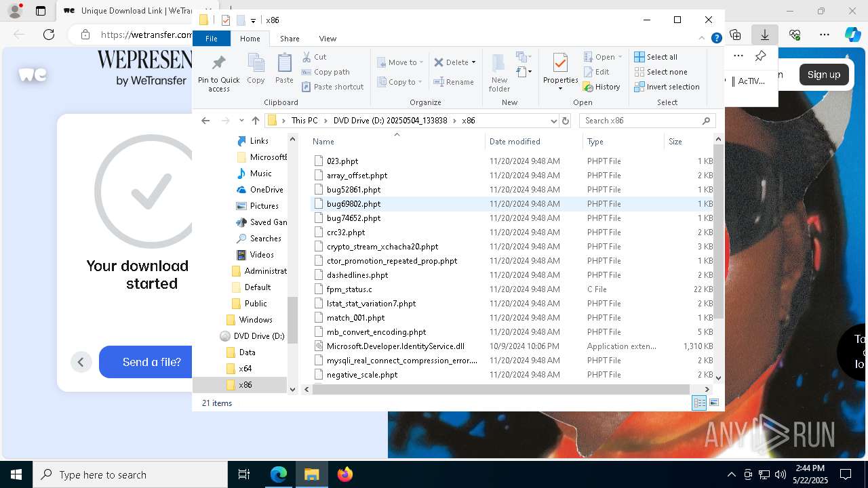Screen dimensions: 868x488
Task: Select the file fpm_status.c
Action: pos(349,289)
